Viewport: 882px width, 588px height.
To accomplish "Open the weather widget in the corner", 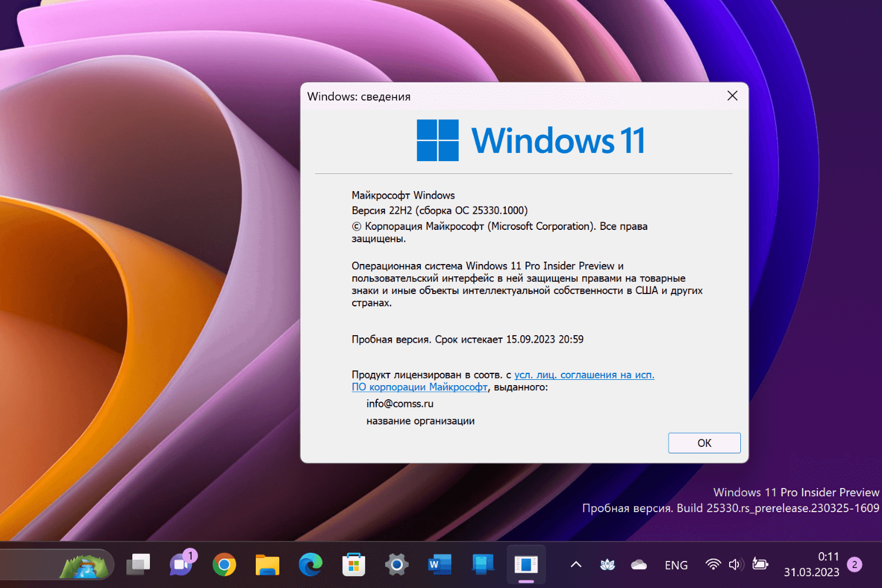I will [85, 564].
